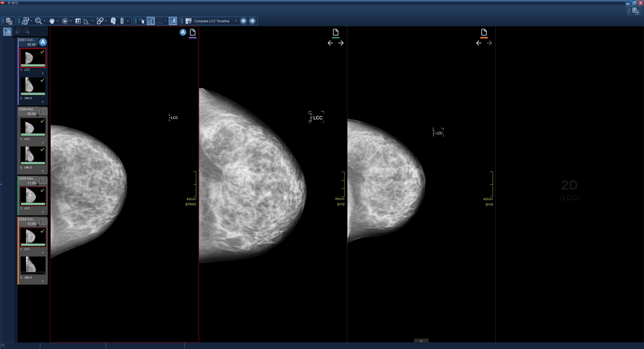Open the 2006-Nov study header tab
This screenshot has height=349, width=644.
coord(28,111)
